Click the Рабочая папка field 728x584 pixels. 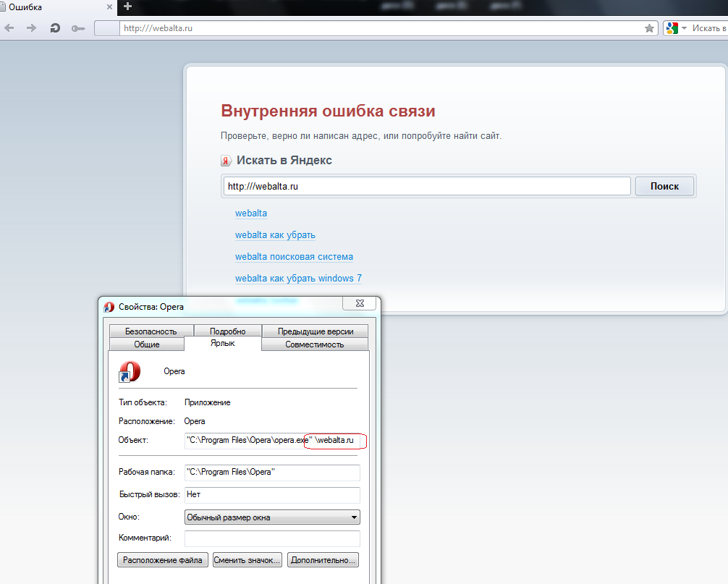coord(272,472)
